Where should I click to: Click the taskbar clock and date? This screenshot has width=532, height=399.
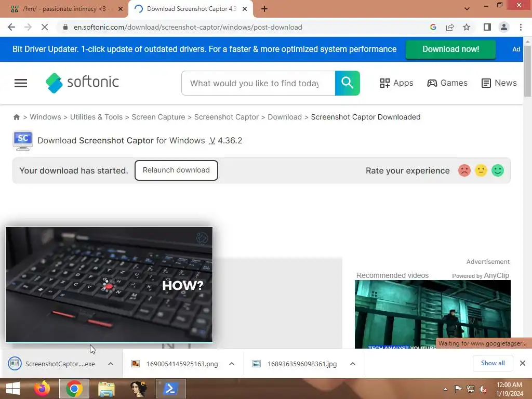tap(509, 389)
